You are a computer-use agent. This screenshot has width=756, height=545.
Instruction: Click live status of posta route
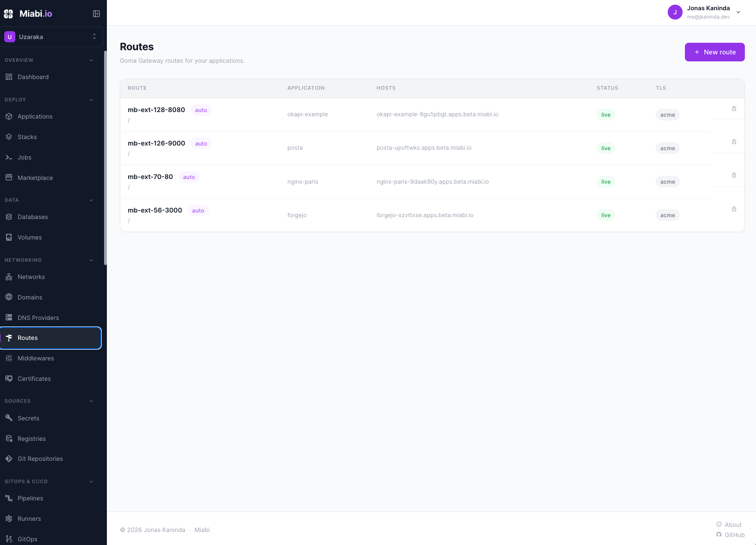[x=606, y=148]
